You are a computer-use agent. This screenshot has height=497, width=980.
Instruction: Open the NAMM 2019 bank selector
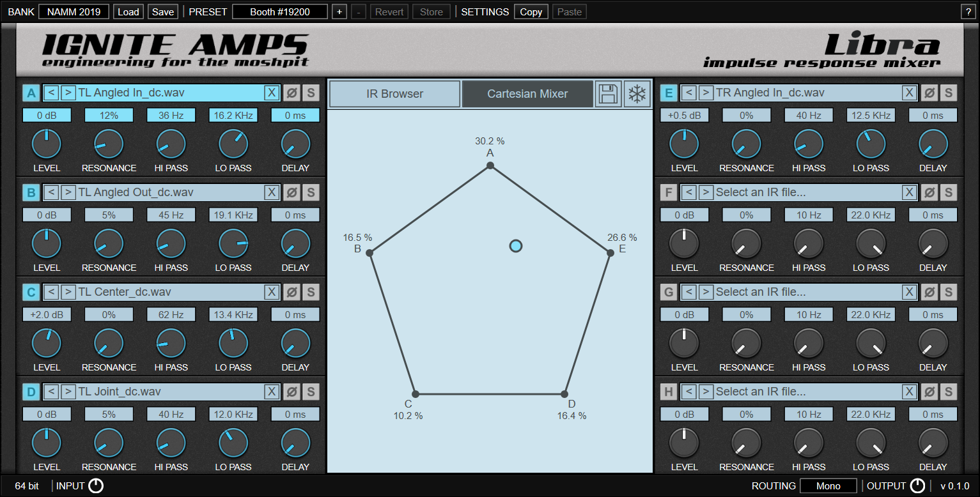[74, 11]
